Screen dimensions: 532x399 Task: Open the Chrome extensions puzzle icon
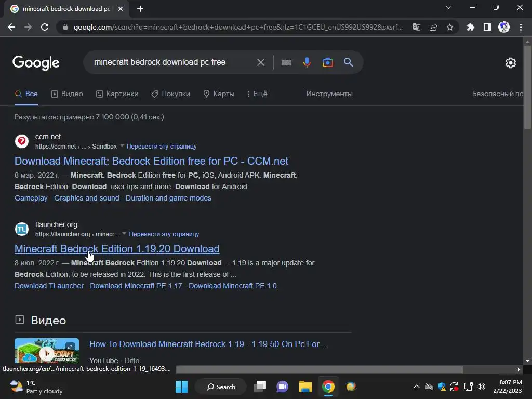pos(471,27)
